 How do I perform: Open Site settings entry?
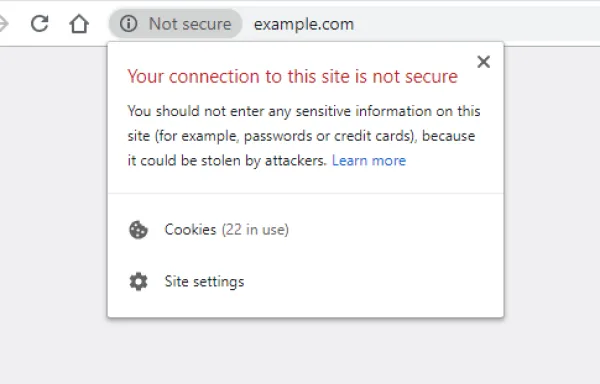[x=305, y=282]
